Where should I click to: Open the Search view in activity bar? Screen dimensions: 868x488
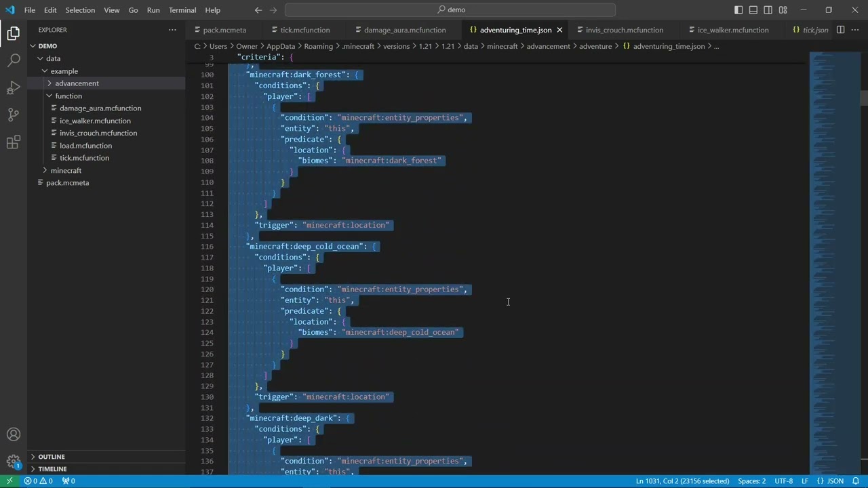[14, 60]
